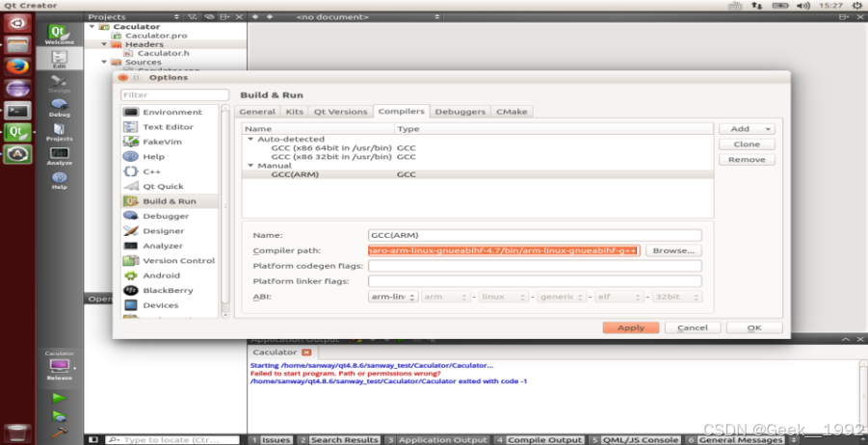Click the options Filter field

click(x=175, y=94)
